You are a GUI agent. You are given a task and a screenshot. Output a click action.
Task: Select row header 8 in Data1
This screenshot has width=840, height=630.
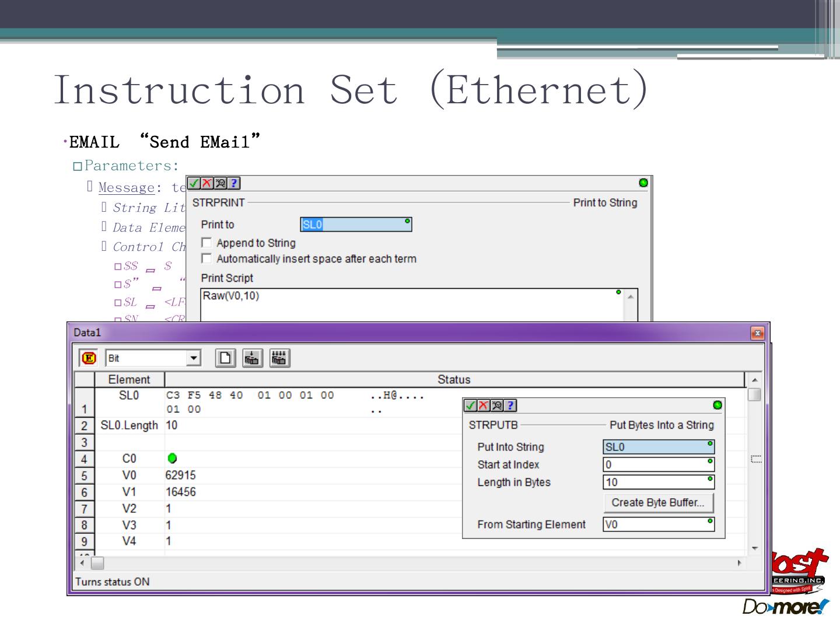pyautogui.click(x=85, y=526)
